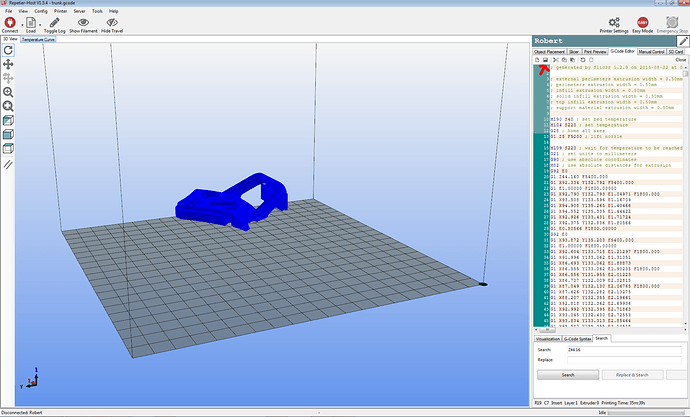This screenshot has width=690, height=417.
Task: Select the move viewpoint tool
Action: tap(8, 64)
